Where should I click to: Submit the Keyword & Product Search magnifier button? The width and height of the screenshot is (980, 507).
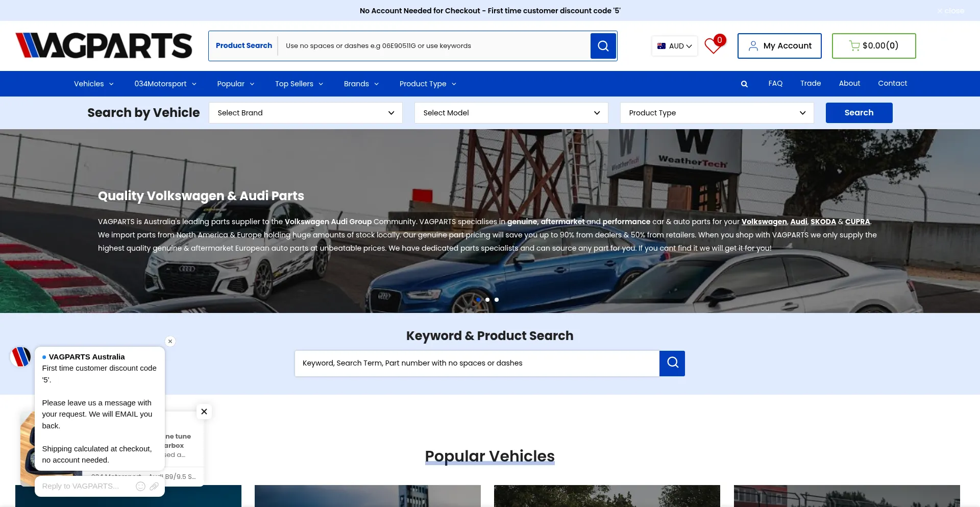point(672,364)
